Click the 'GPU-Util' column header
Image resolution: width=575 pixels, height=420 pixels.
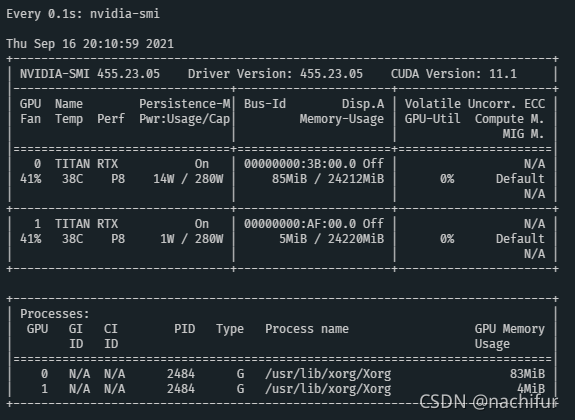[432, 119]
